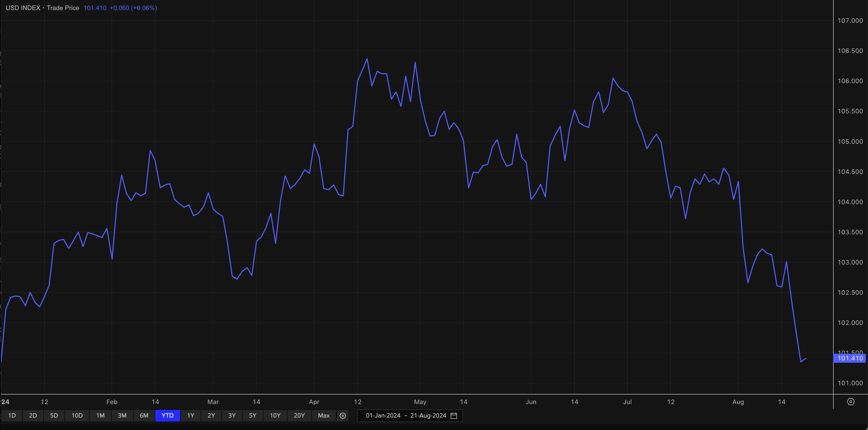The image size is (868, 430).
Task: Click the 106.000 price axis label
Action: click(850, 81)
